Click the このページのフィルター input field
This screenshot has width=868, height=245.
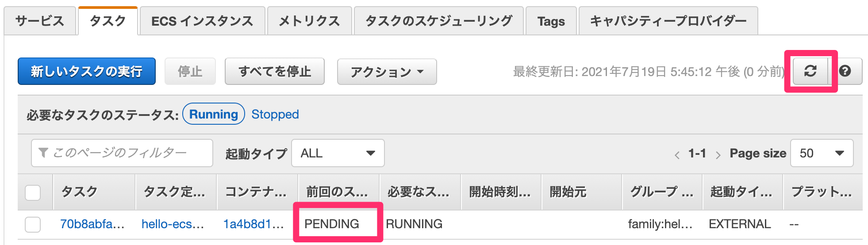pyautogui.click(x=122, y=153)
